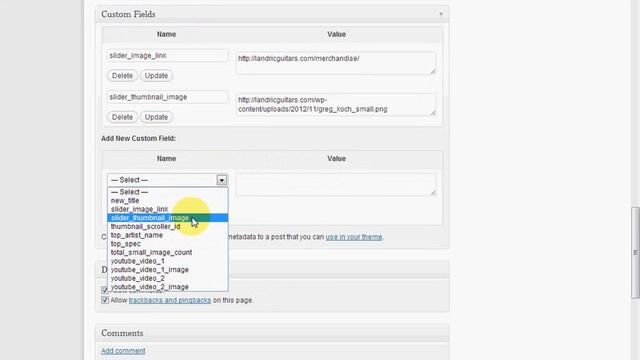Choose new_title from the dropdown list
The width and height of the screenshot is (640, 360).
point(167,200)
